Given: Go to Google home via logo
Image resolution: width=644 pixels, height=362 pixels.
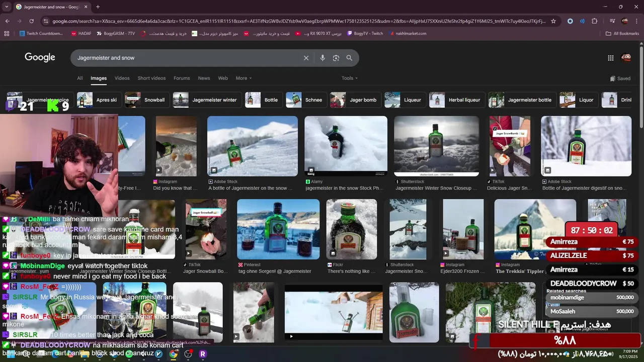Looking at the screenshot, I should 40,57.
